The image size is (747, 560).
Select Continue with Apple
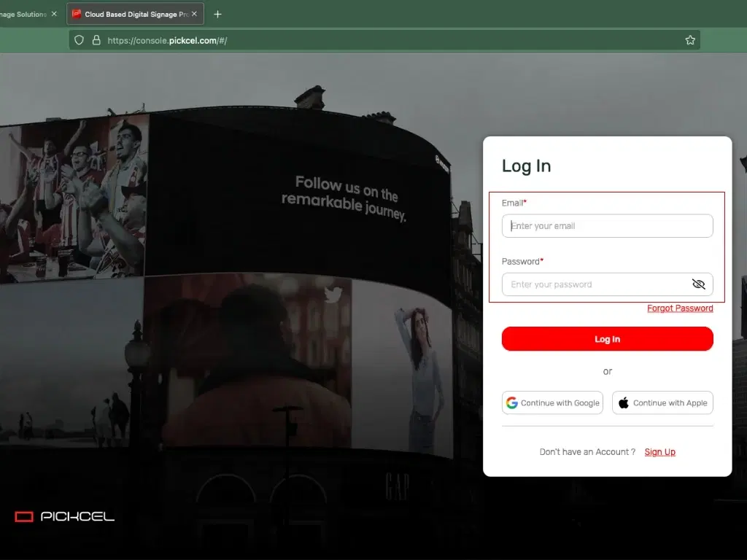coord(662,402)
